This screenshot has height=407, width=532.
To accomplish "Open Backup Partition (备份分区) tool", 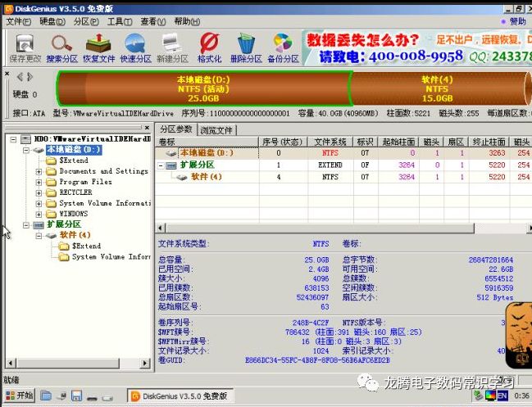I will coord(283,47).
